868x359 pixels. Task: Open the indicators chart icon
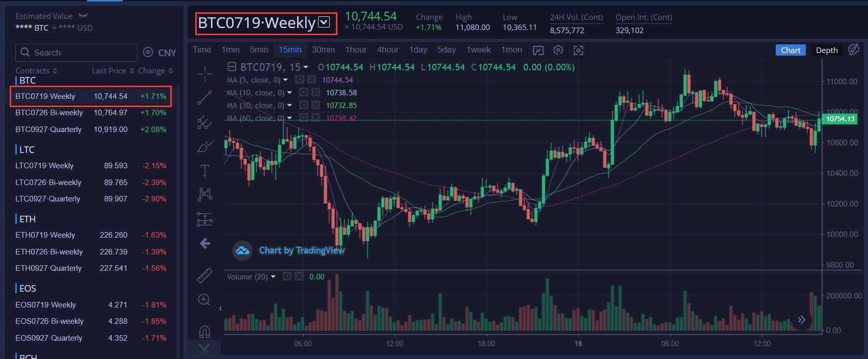click(538, 50)
